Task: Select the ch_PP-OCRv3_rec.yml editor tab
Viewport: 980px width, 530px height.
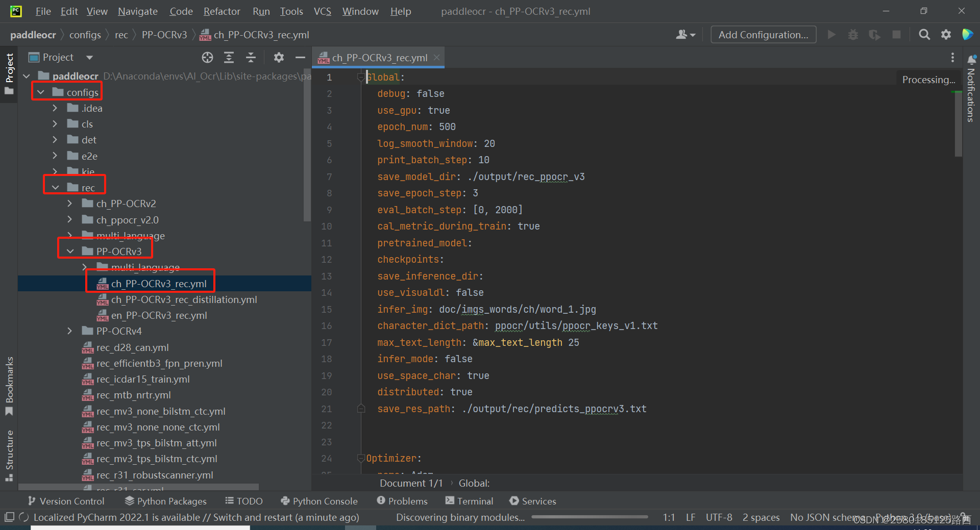Action: pos(379,58)
